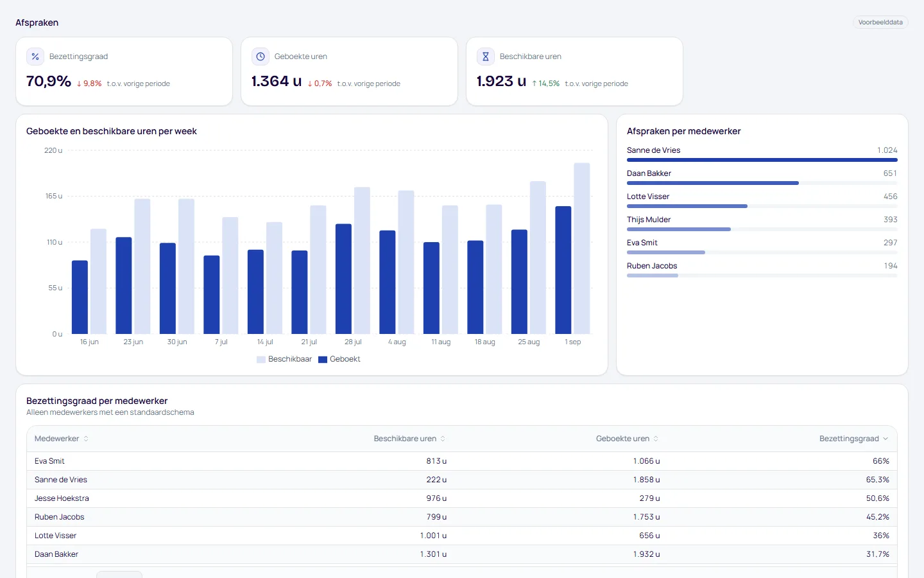
Task: Click the 1.923 u available hours value
Action: (x=502, y=82)
